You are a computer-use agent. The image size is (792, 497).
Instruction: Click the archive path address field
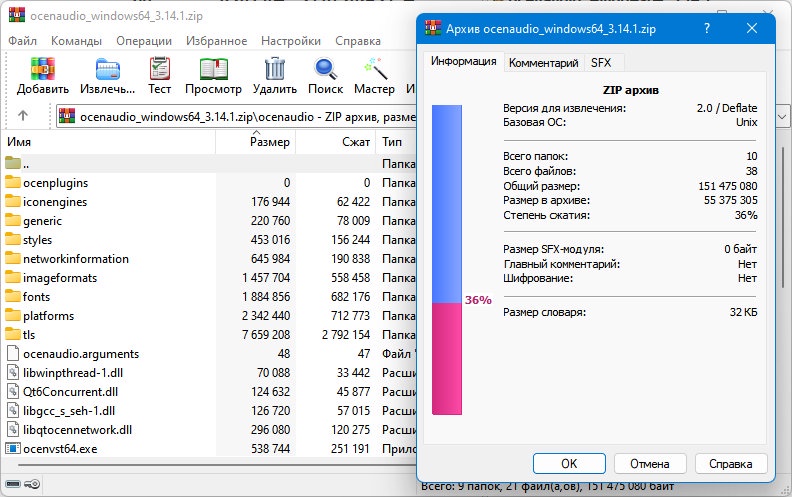(236, 117)
